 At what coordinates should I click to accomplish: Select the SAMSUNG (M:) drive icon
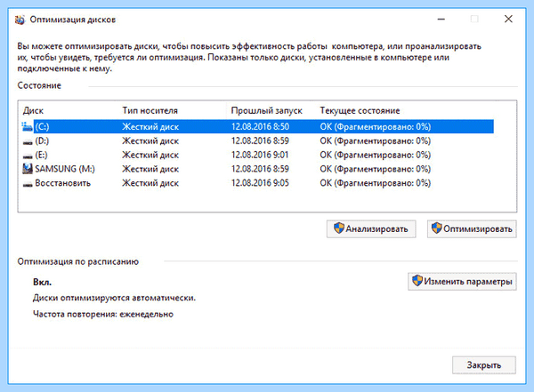point(28,169)
